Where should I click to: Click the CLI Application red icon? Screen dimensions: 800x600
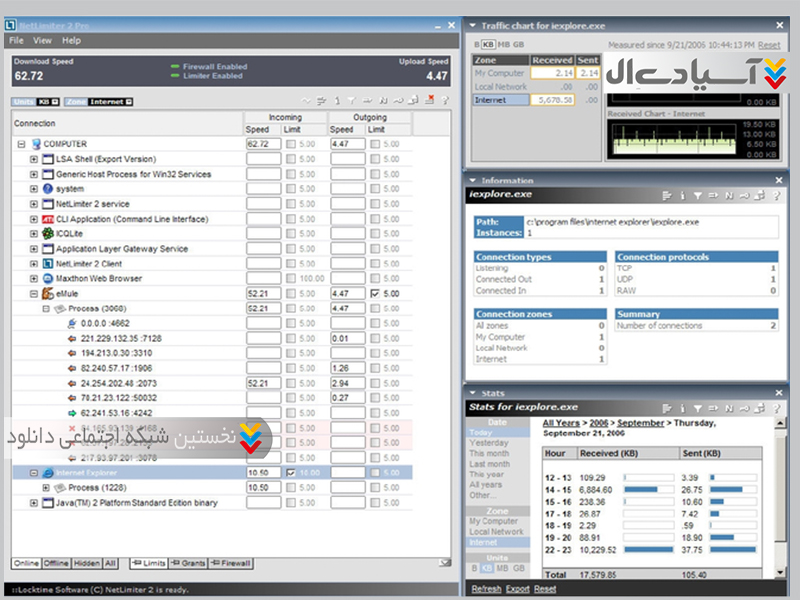point(47,219)
